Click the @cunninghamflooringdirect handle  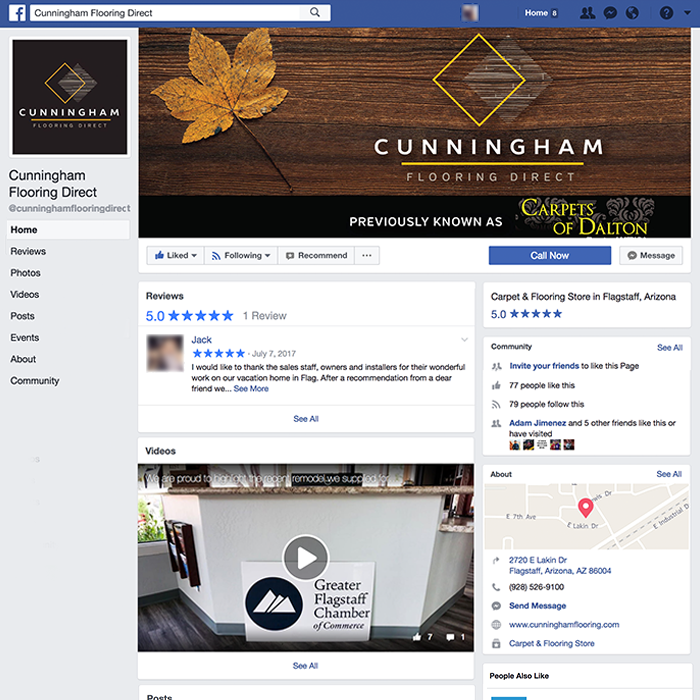pos(69,208)
